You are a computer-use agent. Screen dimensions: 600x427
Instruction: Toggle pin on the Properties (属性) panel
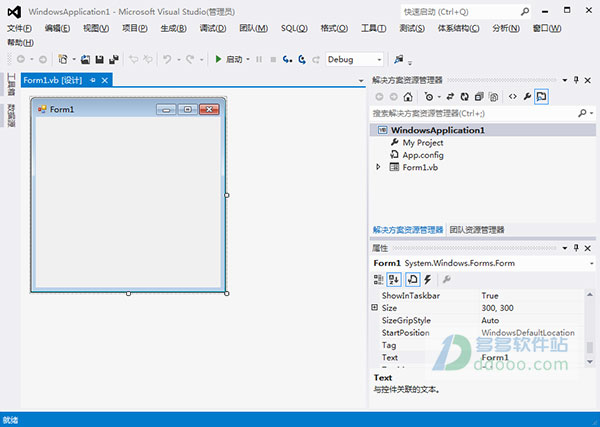(x=576, y=248)
